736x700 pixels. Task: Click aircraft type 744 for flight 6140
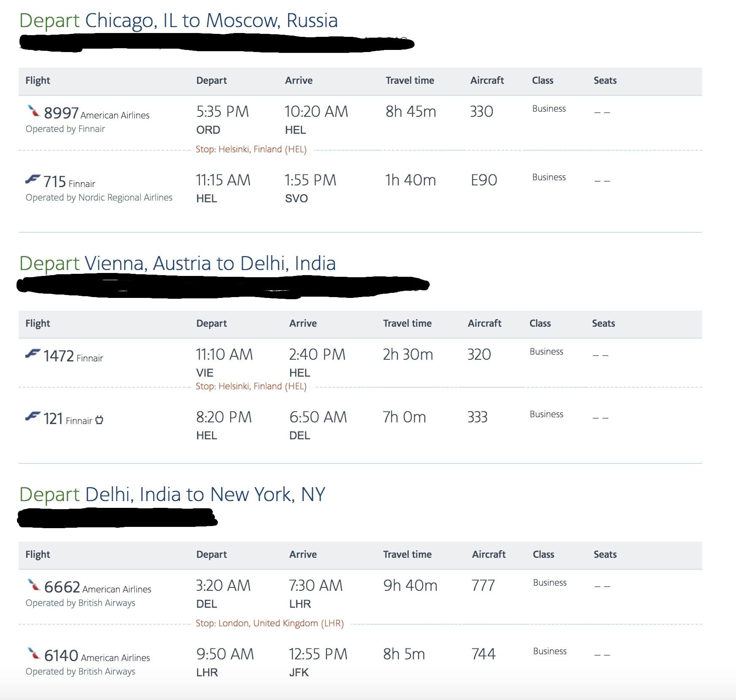483,654
